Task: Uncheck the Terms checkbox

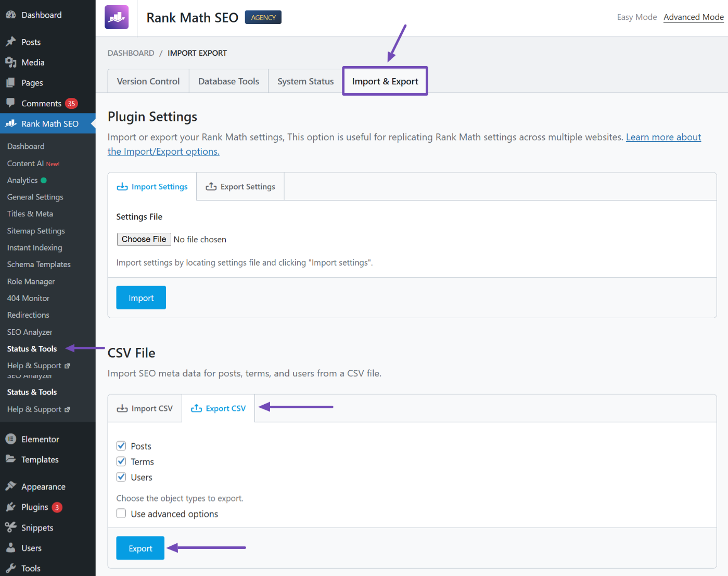Action: point(121,461)
